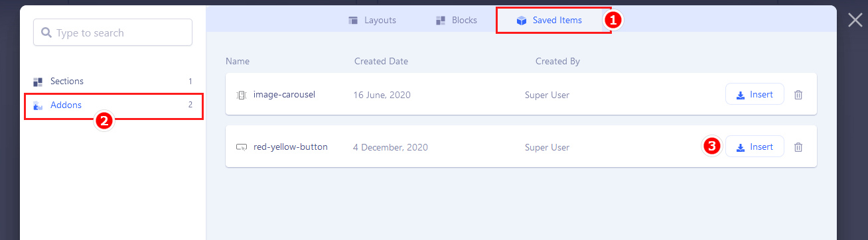Close the library dialog with X

[855, 20]
